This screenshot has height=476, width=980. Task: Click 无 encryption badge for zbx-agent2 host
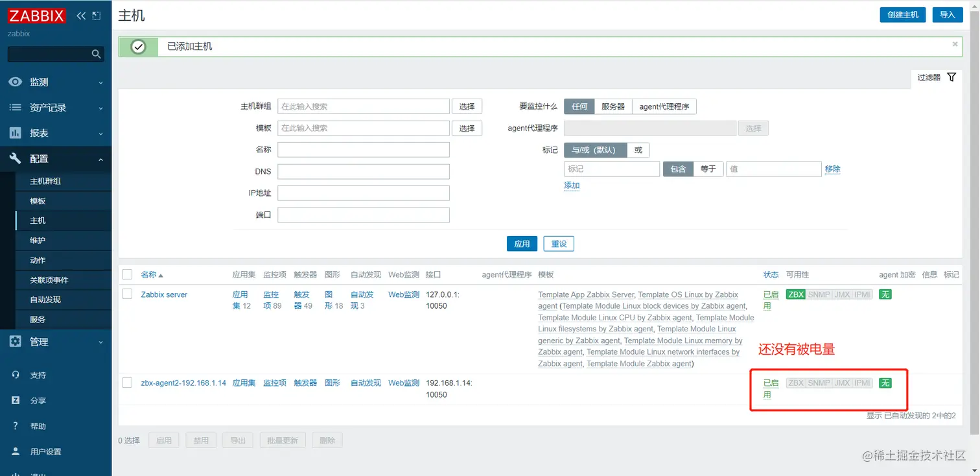pos(885,383)
